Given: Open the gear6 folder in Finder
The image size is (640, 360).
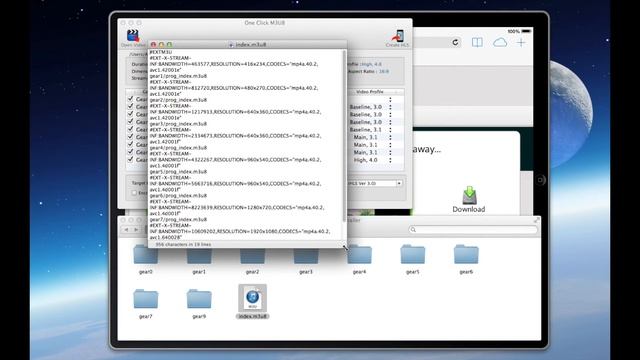Looking at the screenshot, I should (466, 255).
